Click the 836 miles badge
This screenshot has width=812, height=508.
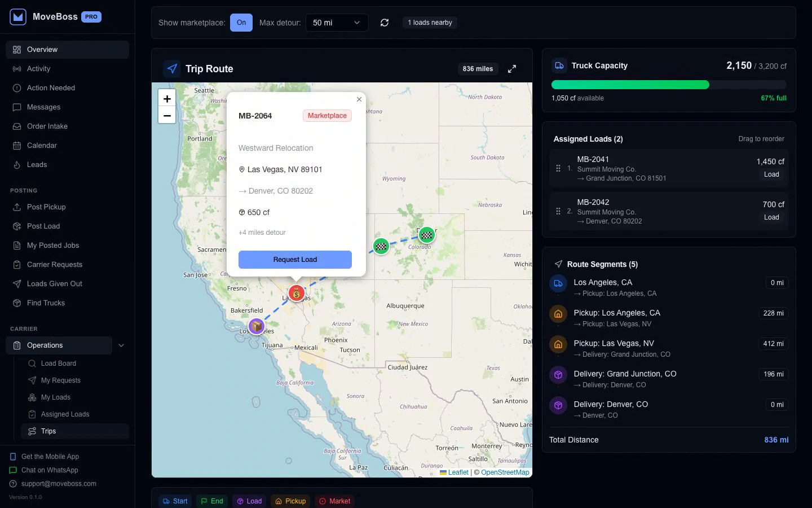tap(478, 69)
